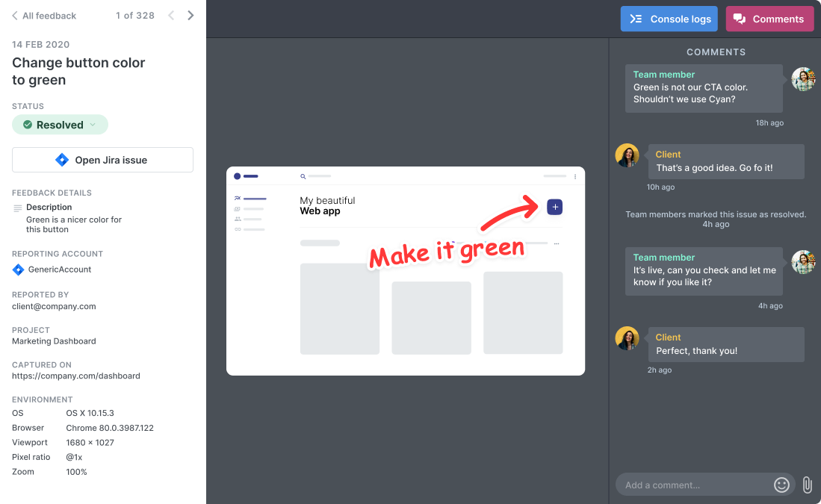
Task: Click the GenericAccount Jira diamond icon
Action: [19, 270]
